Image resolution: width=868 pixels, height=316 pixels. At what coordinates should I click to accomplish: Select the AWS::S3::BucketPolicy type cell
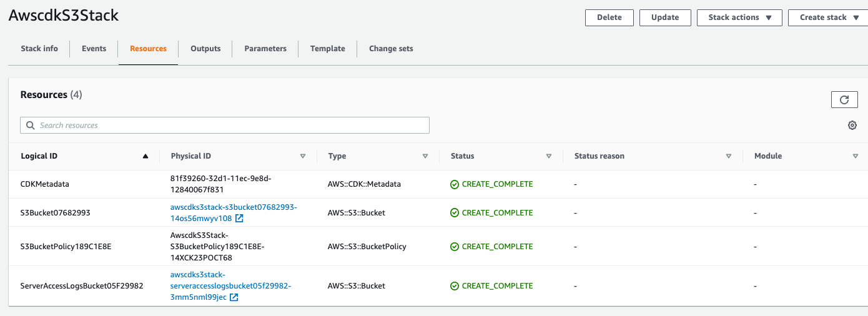click(367, 247)
